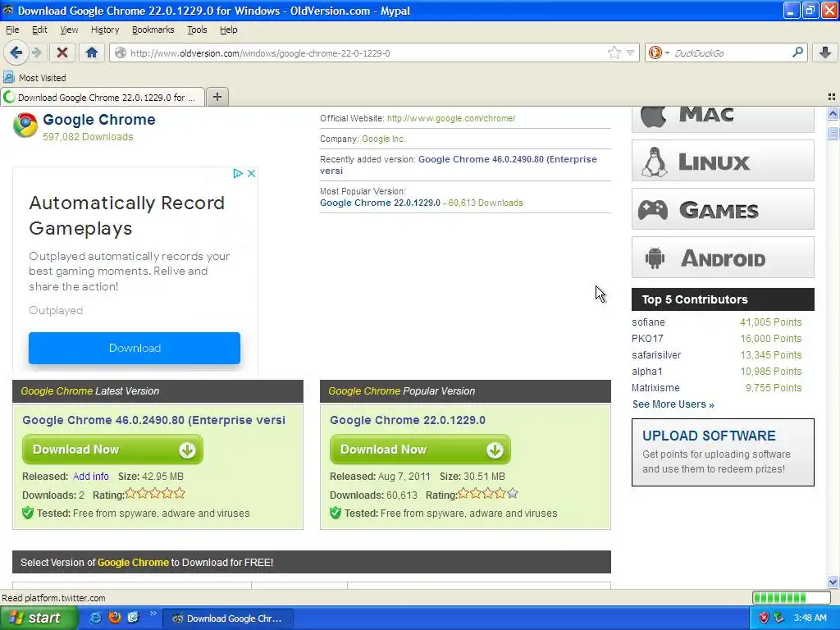The height and width of the screenshot is (630, 840).
Task: Select the Linux penguin platform button
Action: point(723,161)
